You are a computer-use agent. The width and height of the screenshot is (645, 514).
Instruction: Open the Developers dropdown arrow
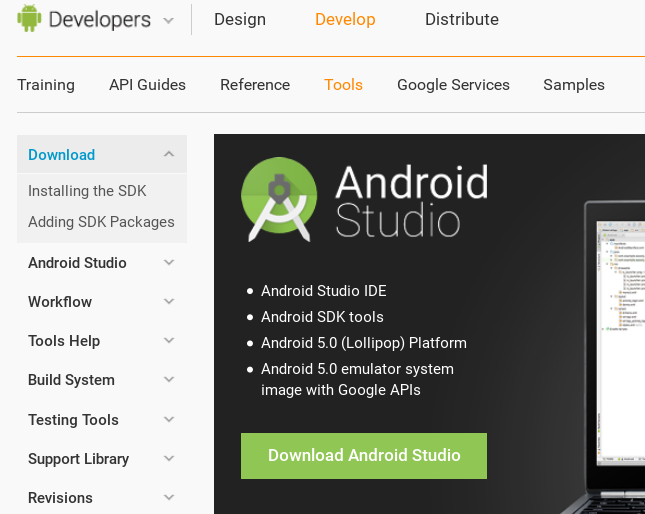point(167,20)
